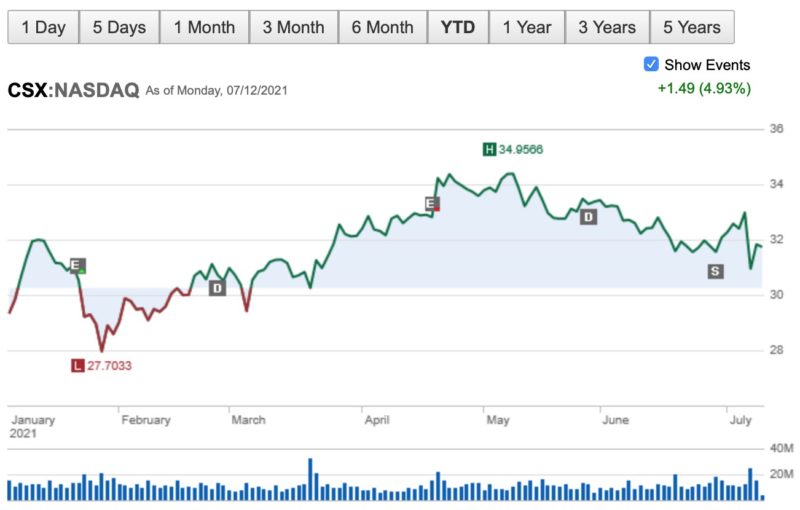Click the red 'L' low price marker
The width and height of the screenshot is (800, 510).
click(x=78, y=365)
